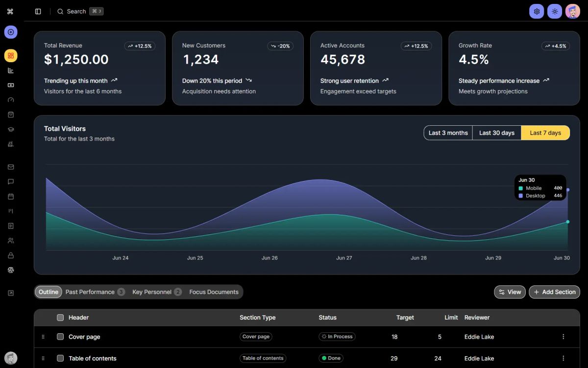The image size is (588, 368).
Task: Click the Add Section button
Action: pyautogui.click(x=554, y=292)
